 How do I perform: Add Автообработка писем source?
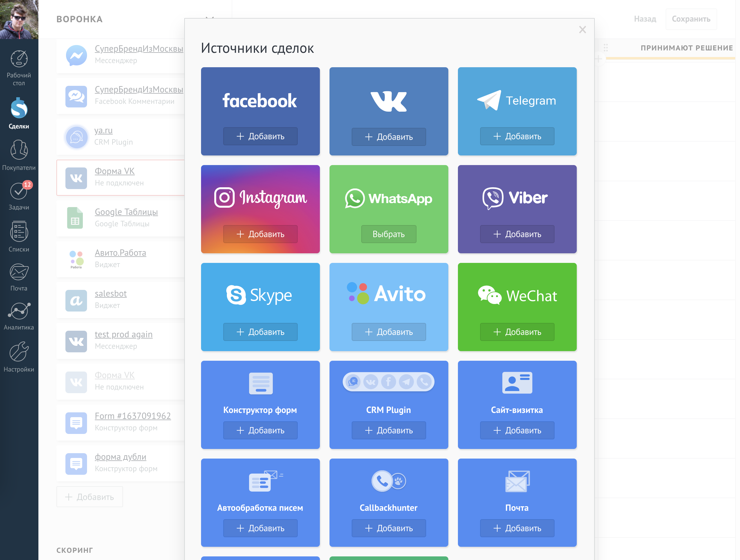260,528
